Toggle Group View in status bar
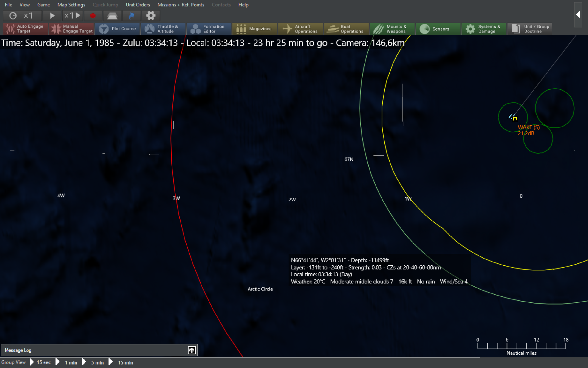588x368 pixels. pos(13,362)
